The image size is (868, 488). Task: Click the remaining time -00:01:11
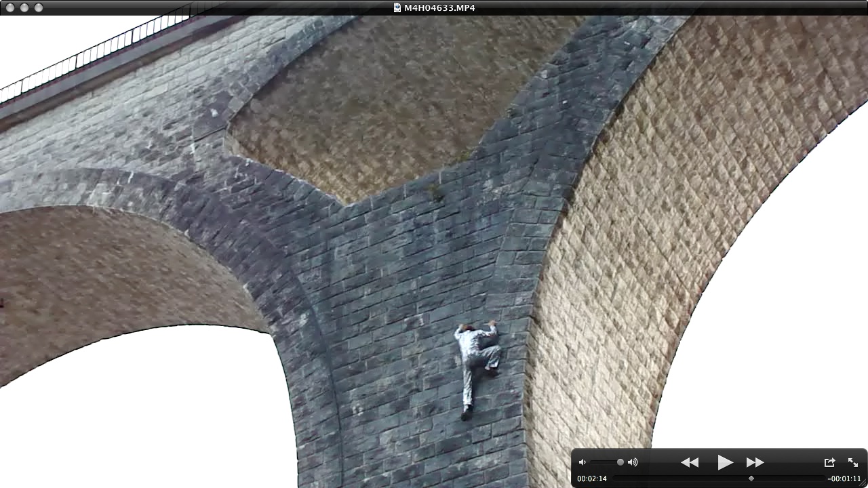point(844,479)
